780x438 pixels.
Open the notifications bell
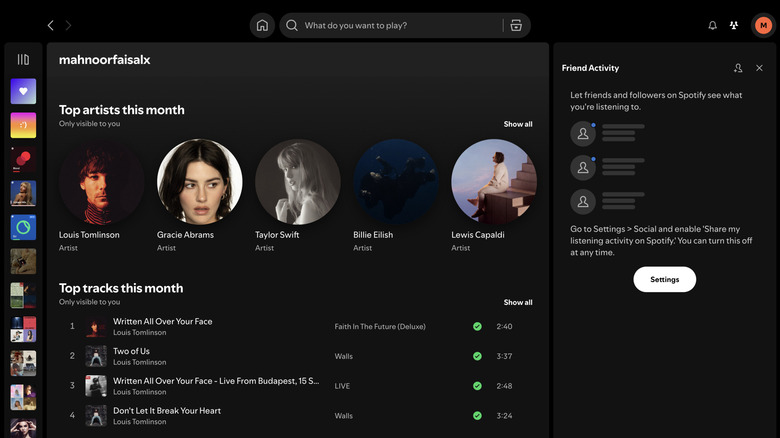tap(713, 25)
